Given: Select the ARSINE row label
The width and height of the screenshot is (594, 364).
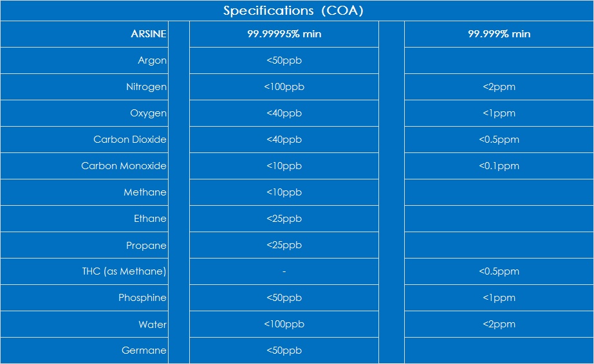Looking at the screenshot, I should coord(149,34).
